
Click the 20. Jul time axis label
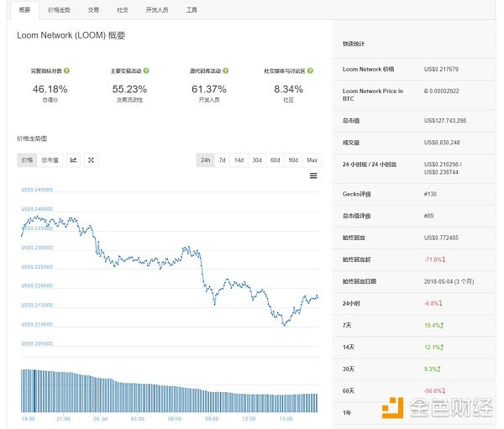(x=101, y=419)
